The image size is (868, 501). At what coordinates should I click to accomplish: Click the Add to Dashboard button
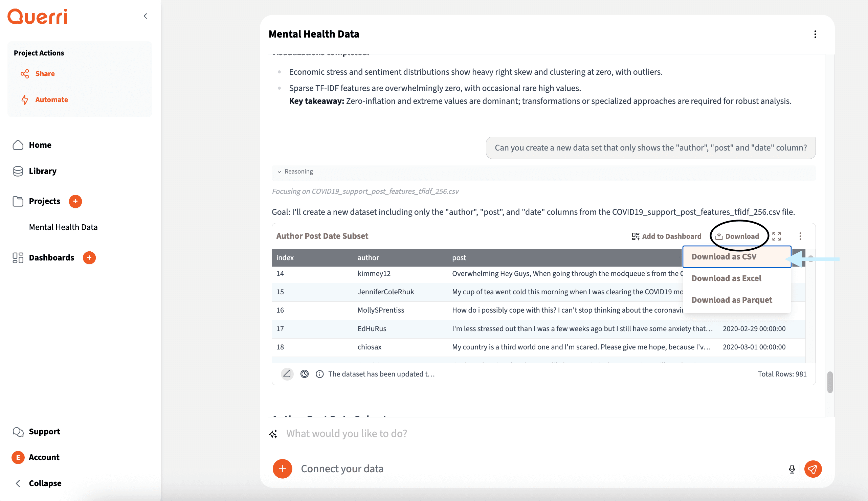point(666,236)
